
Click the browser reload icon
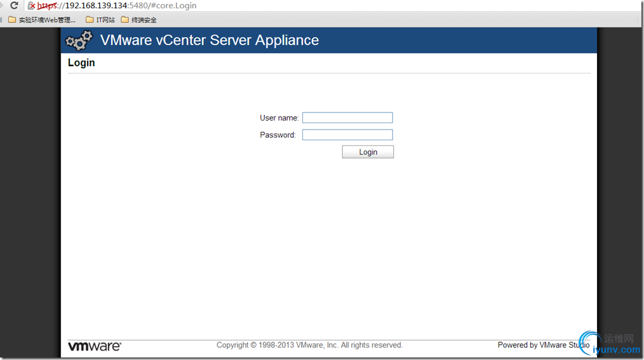coord(14,5)
